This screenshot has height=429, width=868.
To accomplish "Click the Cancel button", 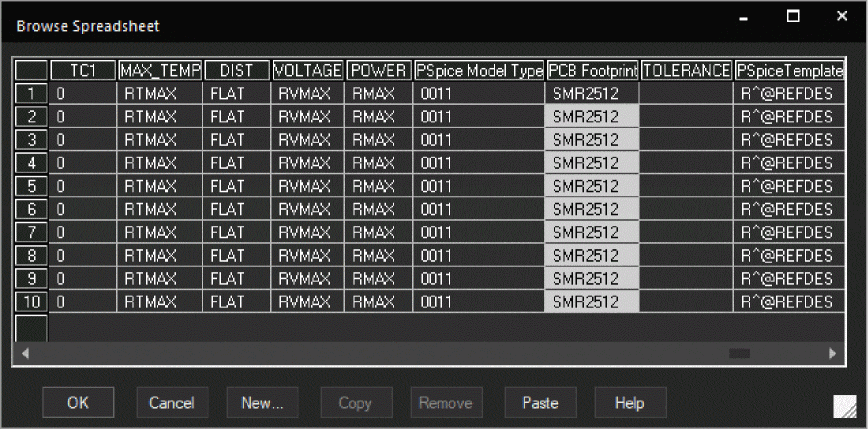I will pyautogui.click(x=172, y=402).
